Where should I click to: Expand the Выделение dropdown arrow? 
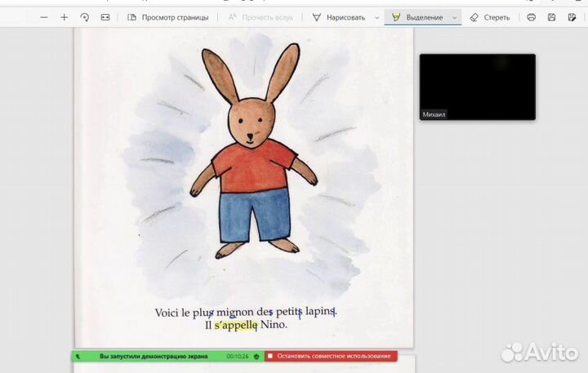[455, 18]
